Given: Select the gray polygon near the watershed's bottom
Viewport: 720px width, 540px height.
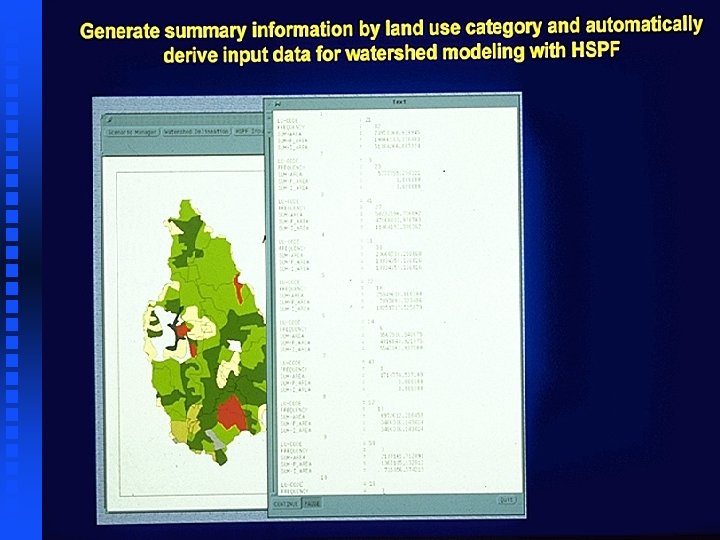Looking at the screenshot, I should pyautogui.click(x=215, y=439).
